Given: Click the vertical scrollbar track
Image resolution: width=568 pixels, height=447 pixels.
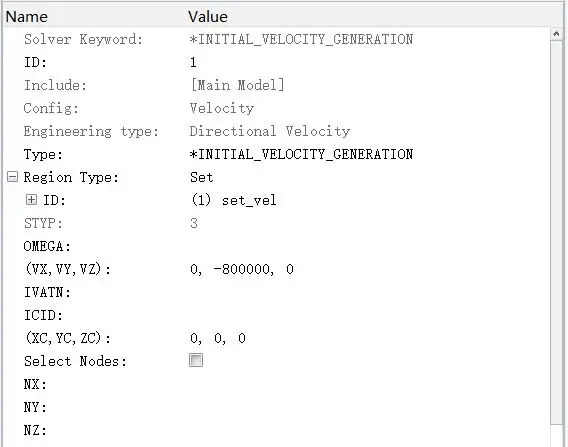Looking at the screenshot, I should point(556,232).
